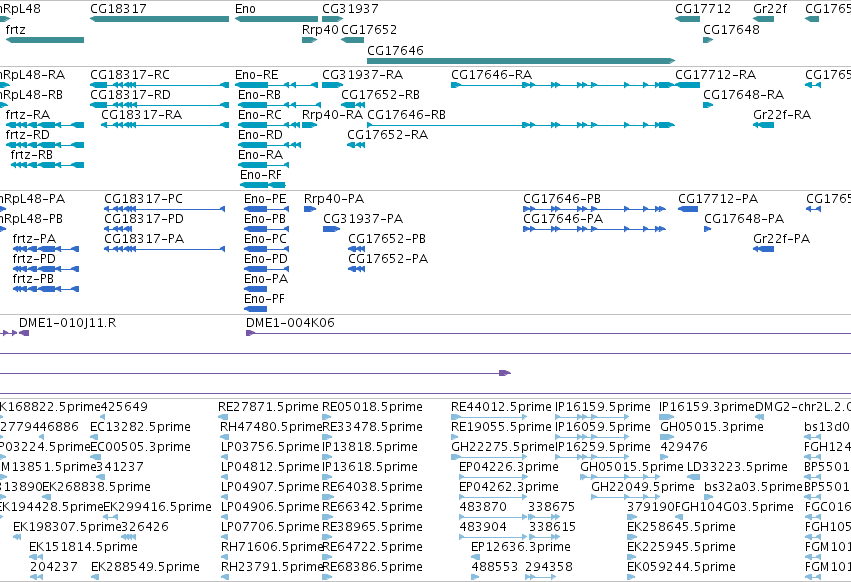Click EST GH05015.3prime

click(x=667, y=437)
